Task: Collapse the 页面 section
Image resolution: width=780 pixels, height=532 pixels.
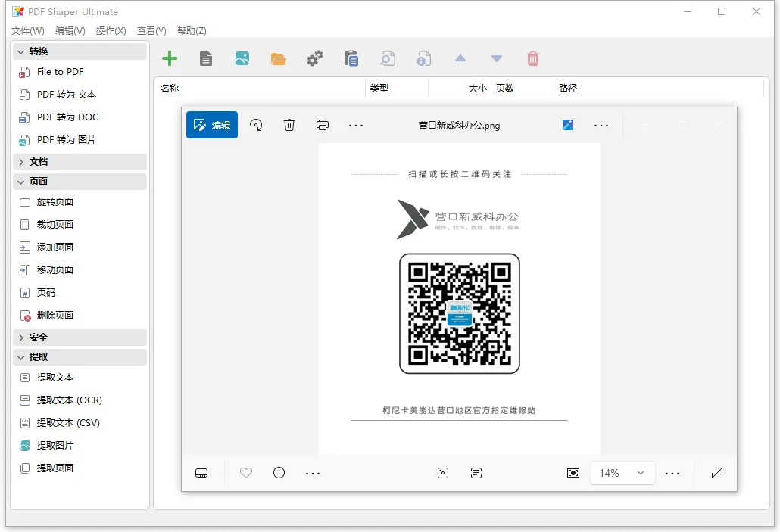Action: pos(80,182)
